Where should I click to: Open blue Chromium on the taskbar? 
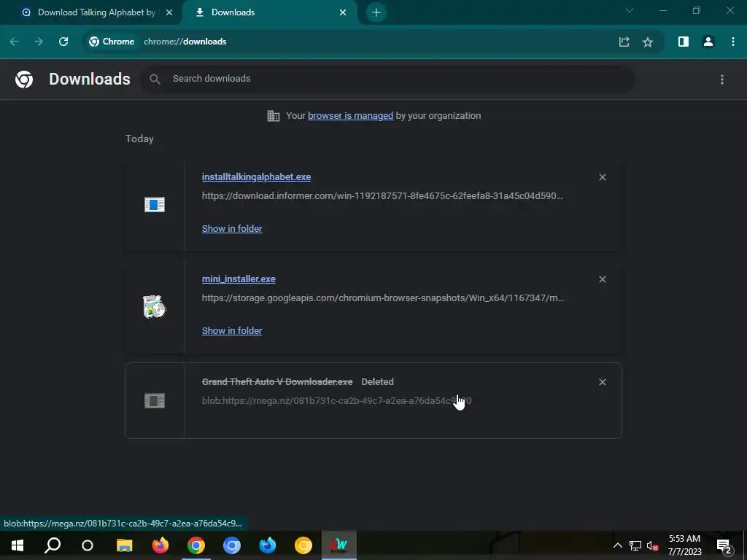[231, 545]
